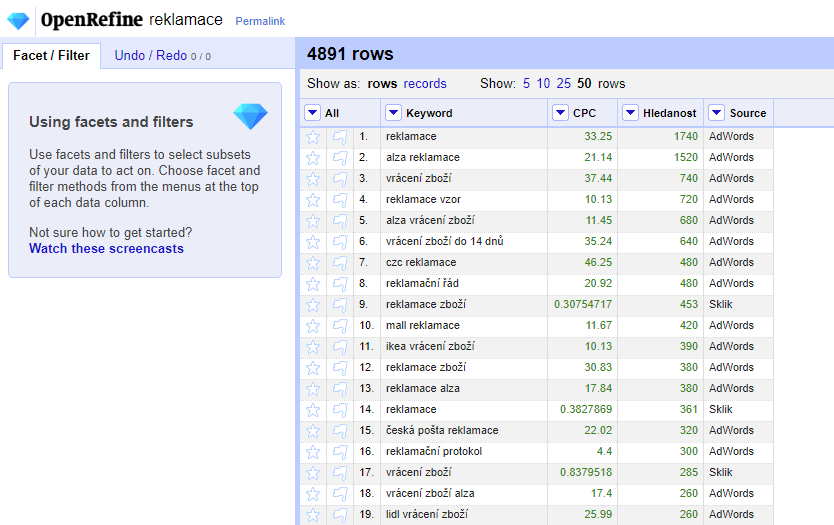Star row 5 'alza vrácení zboží'
Image resolution: width=834 pixels, height=525 pixels.
coord(313,221)
